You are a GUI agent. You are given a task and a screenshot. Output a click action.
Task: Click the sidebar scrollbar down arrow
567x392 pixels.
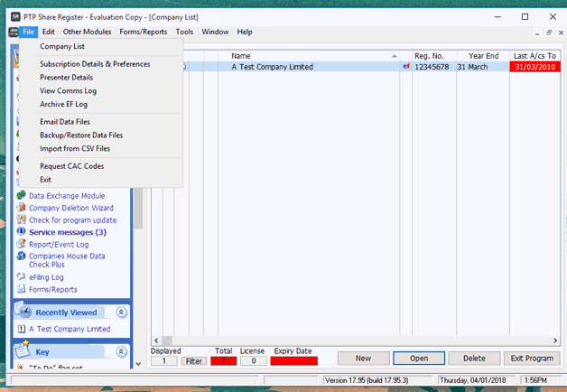click(138, 364)
